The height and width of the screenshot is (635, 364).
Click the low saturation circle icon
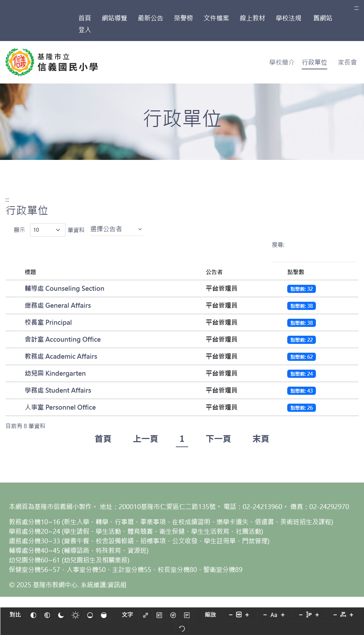click(90, 615)
